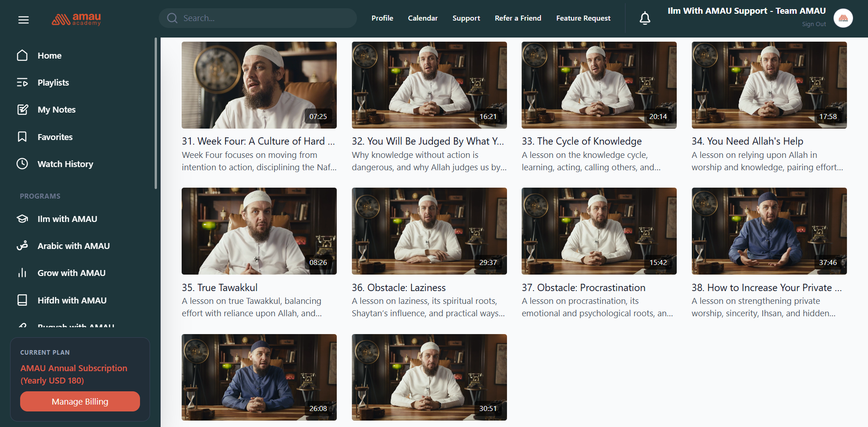This screenshot has height=427, width=868.
Task: Open Playlists via its sidebar icon
Action: 22,82
